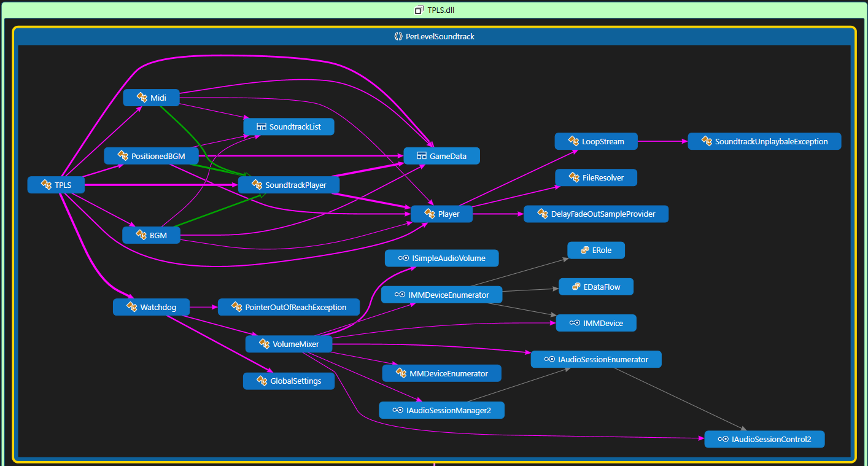
Task: Select the DelayFadeOutSampleProvider node
Action: (596, 214)
